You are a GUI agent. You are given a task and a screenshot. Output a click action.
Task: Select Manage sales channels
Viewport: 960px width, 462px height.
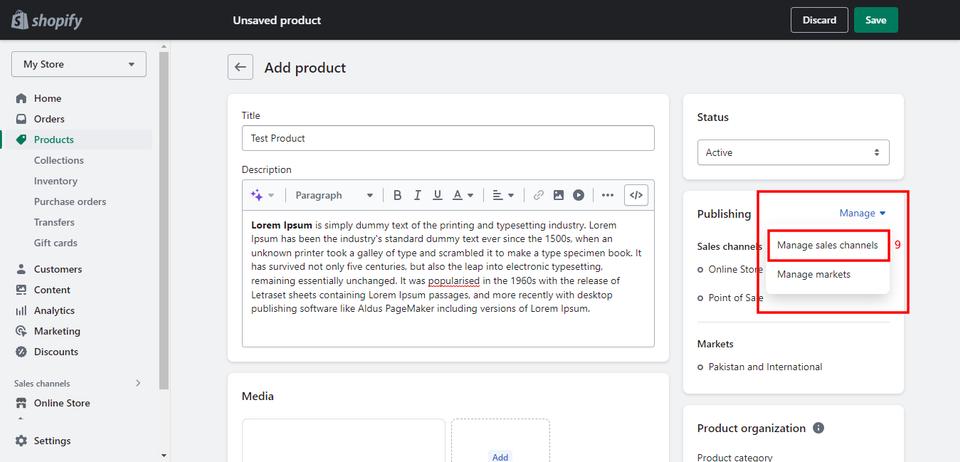(827, 245)
